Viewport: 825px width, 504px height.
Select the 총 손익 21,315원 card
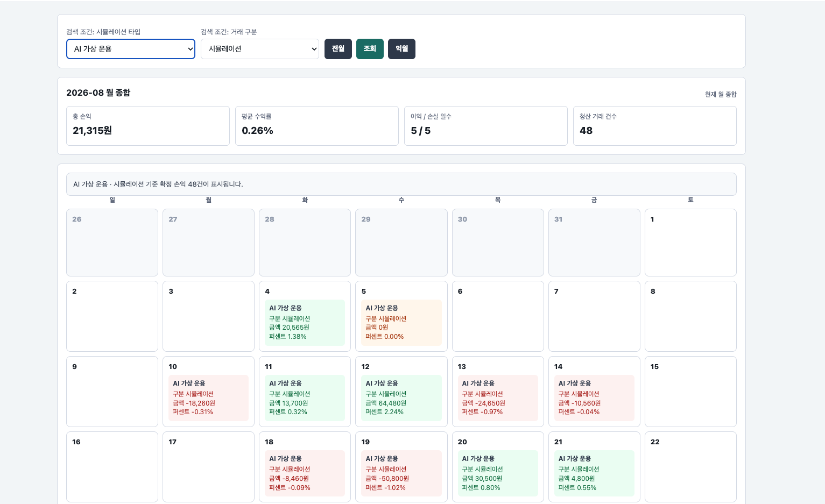[148, 126]
